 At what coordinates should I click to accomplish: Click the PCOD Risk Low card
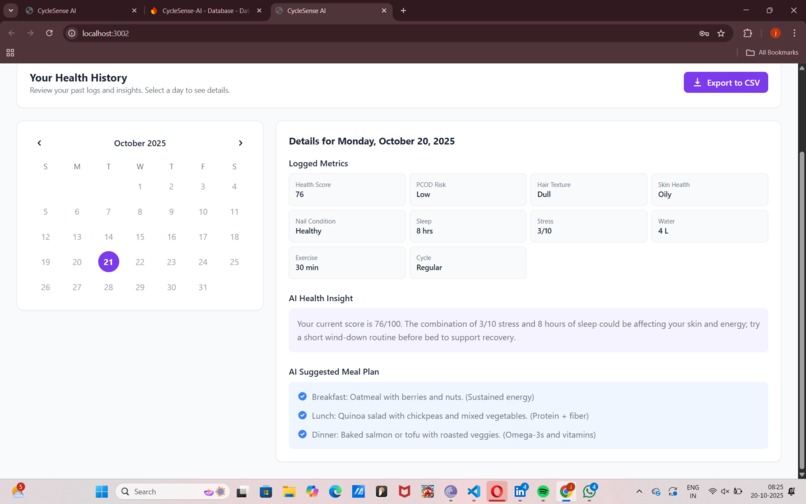468,190
